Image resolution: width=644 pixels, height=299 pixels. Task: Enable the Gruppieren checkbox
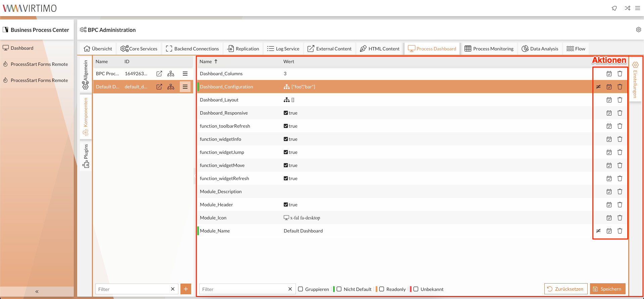tap(301, 289)
